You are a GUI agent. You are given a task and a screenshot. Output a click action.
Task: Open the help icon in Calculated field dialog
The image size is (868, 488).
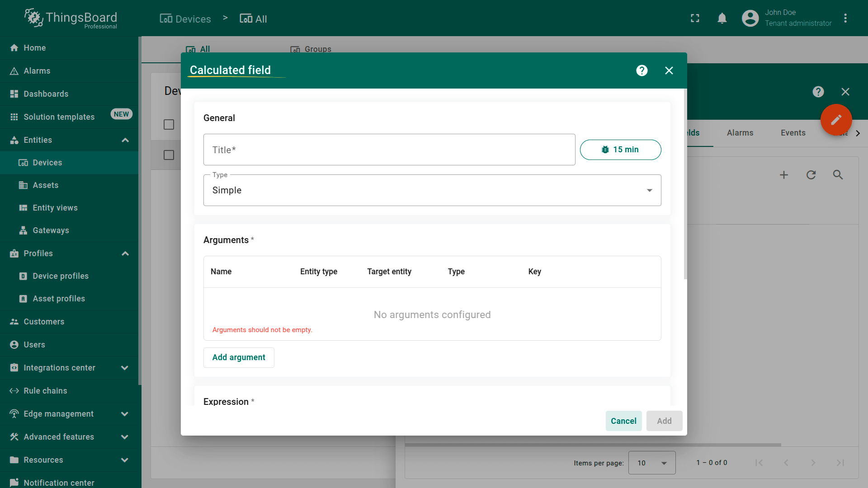(642, 70)
